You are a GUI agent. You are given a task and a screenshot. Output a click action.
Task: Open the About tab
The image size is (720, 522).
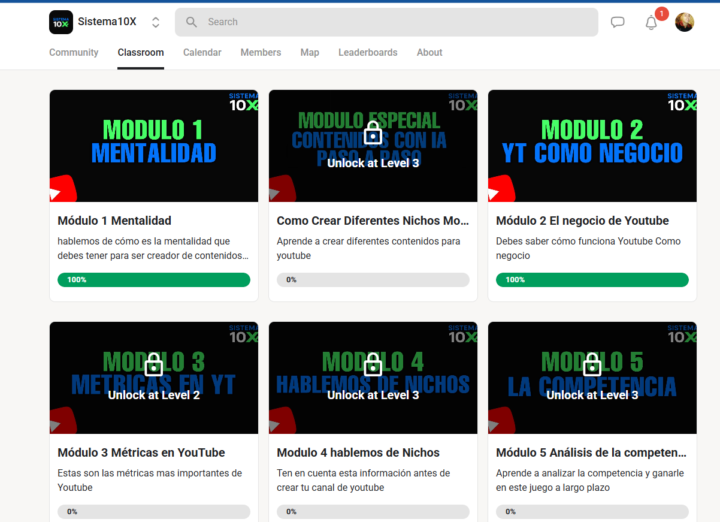pyautogui.click(x=429, y=52)
